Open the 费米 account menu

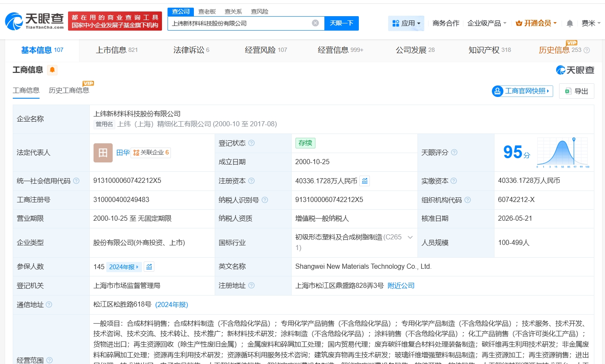coord(591,23)
